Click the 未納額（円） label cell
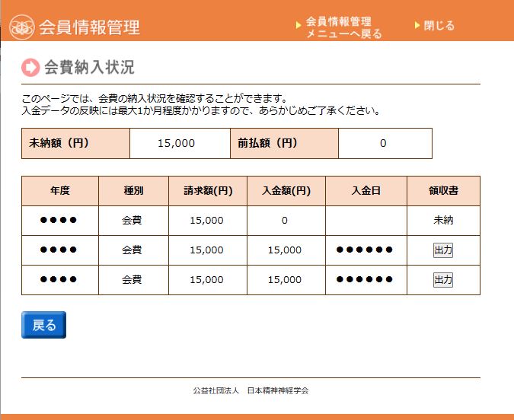This screenshot has height=420, width=514. (75, 144)
